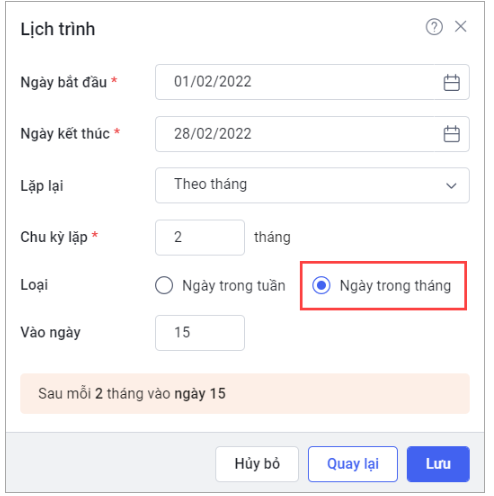Click the Chu kỳ lặp field label
This screenshot has width=494, height=496.
pyautogui.click(x=54, y=237)
